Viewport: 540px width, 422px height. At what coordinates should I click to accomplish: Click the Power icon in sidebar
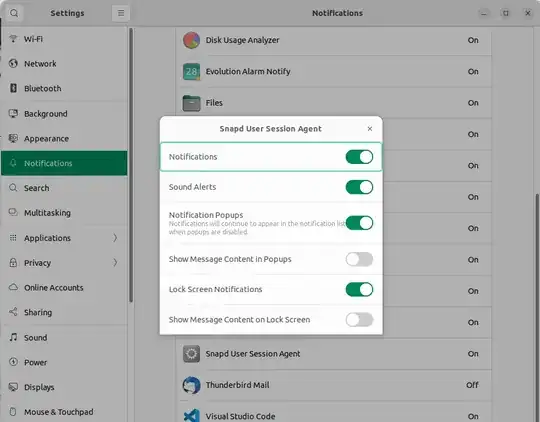click(x=13, y=362)
